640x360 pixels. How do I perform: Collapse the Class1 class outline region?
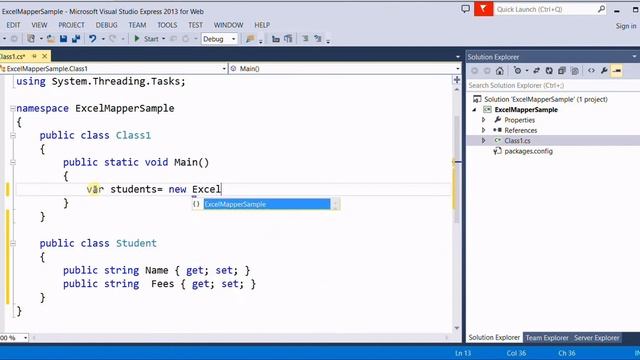coord(13,136)
